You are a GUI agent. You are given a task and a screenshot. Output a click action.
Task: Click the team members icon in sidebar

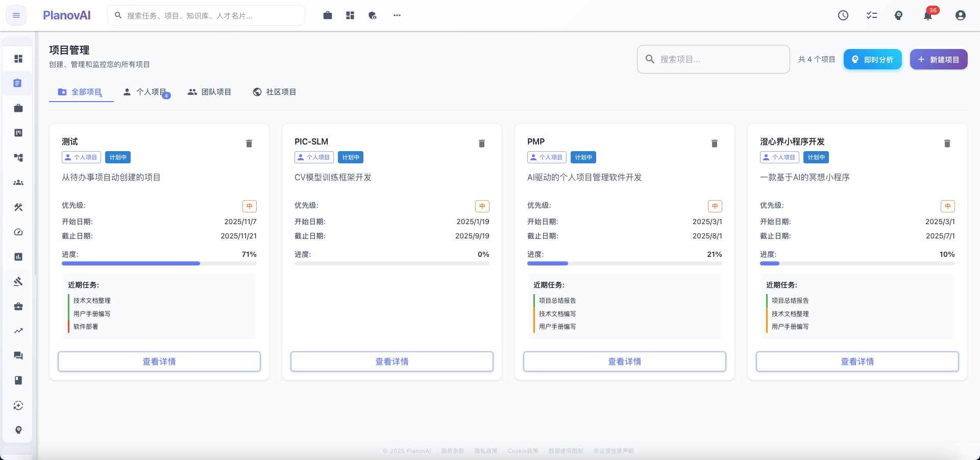pyautogui.click(x=18, y=182)
